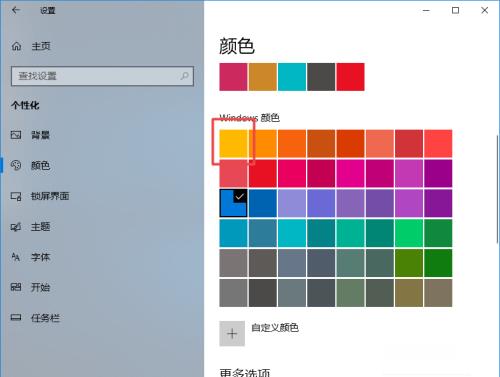Pick the yellow swatch highlighted in red
Viewport: 500px width, 377px height.
[x=233, y=143]
